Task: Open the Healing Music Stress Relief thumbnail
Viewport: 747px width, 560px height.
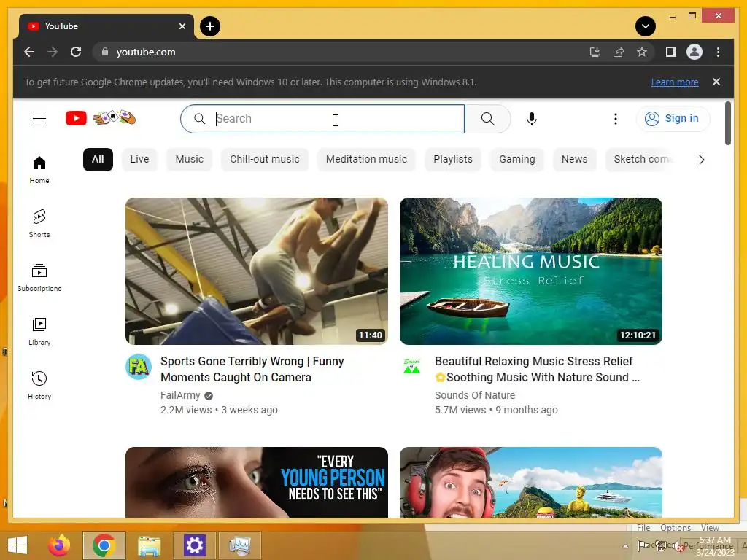Action: pos(531,271)
